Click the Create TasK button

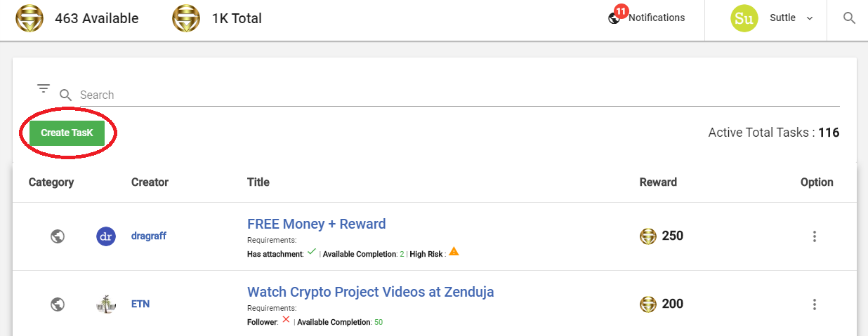67,133
